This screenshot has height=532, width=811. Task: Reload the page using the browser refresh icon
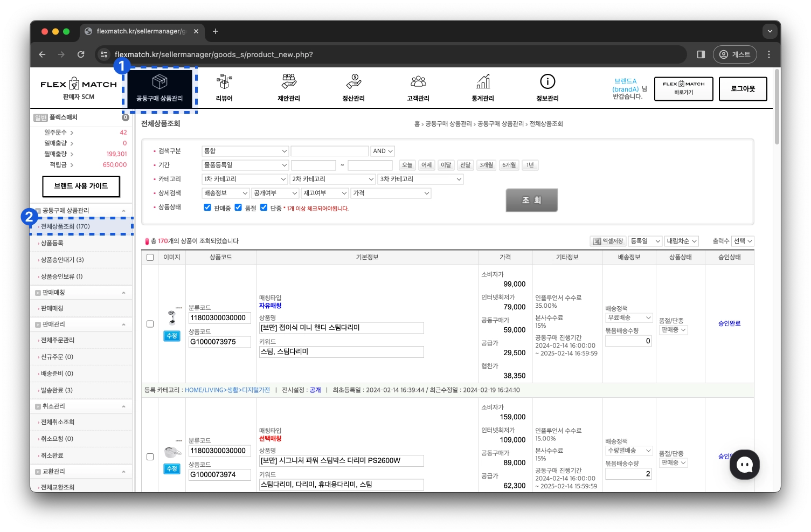pos(81,54)
